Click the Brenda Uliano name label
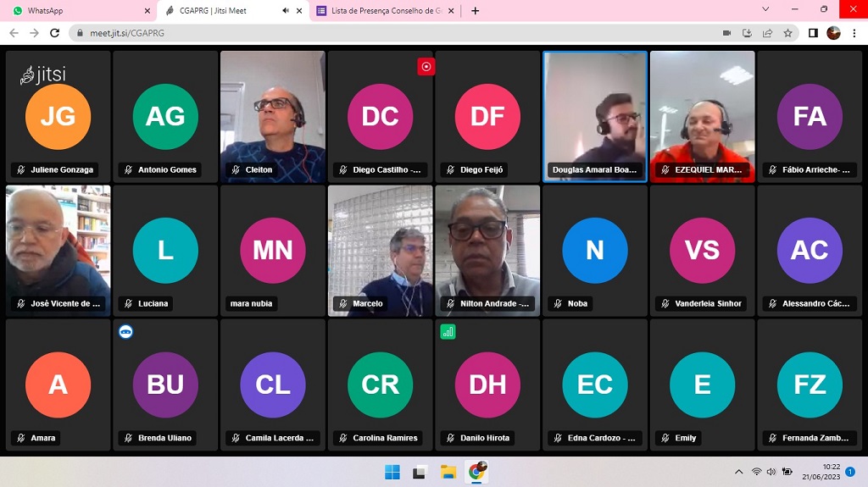 157,438
